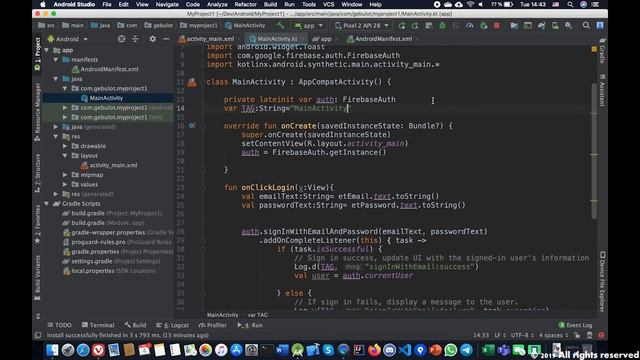The height and width of the screenshot is (360, 640).
Task: Toggle the Structure side panel
Action: pyautogui.click(x=38, y=173)
